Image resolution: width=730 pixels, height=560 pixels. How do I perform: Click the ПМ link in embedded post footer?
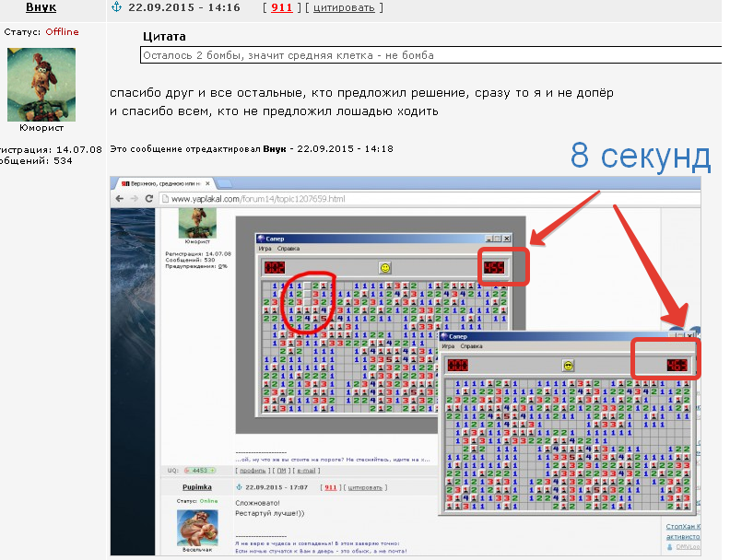[x=282, y=471]
